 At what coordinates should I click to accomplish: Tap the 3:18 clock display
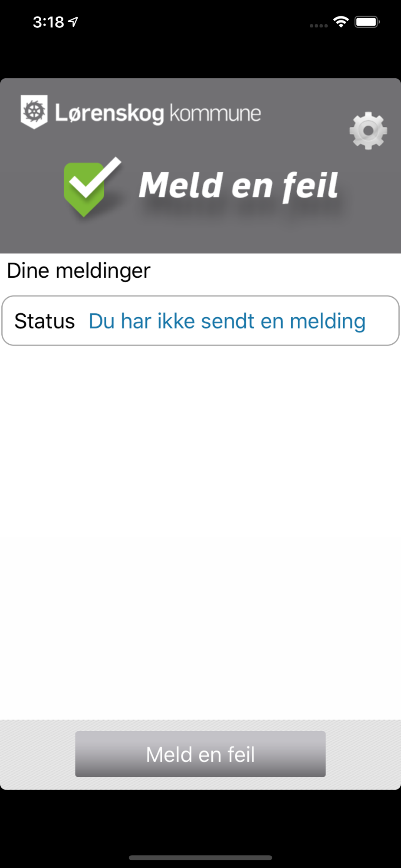pyautogui.click(x=48, y=22)
